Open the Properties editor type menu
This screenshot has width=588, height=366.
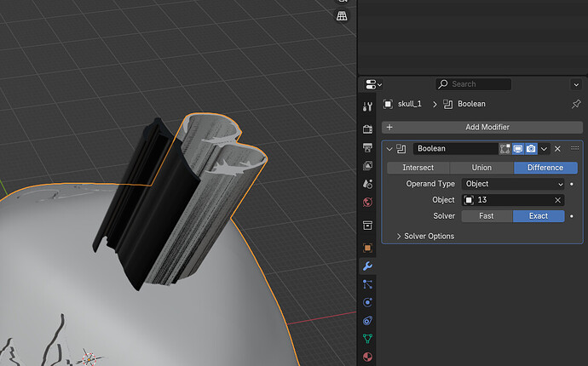click(373, 84)
